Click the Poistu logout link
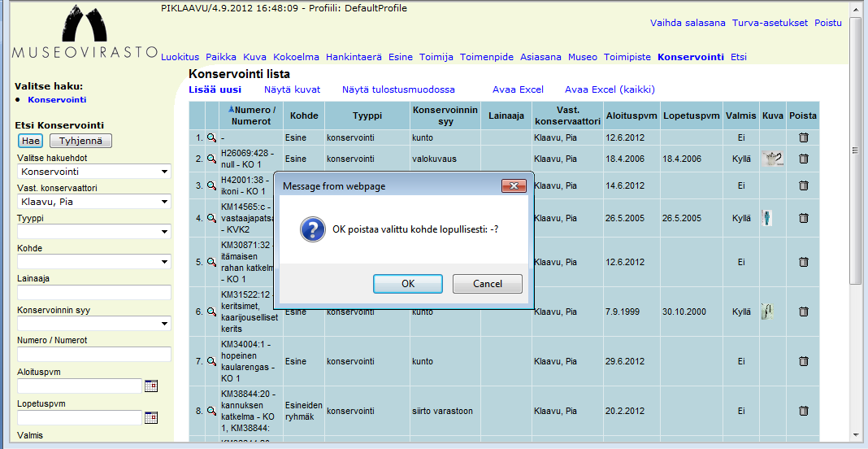Screen dimensions: 868x449 (x=828, y=23)
